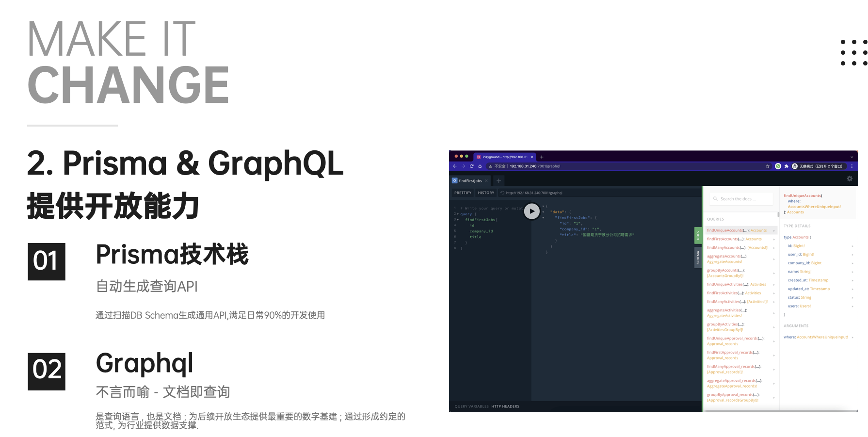Focus the browser address bar URL
The image size is (868, 437).
click(x=535, y=166)
